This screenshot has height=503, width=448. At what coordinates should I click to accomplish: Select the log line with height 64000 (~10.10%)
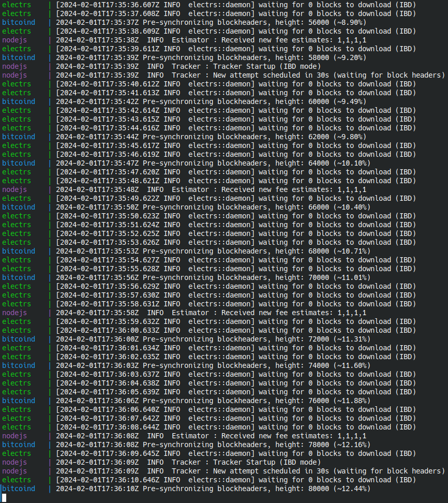pyautogui.click(x=186, y=163)
